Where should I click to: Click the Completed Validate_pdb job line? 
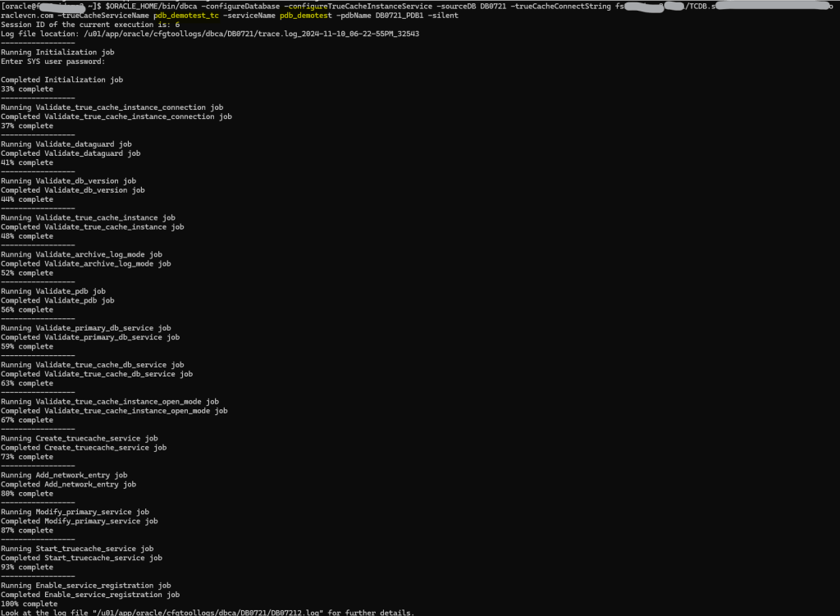(57, 300)
